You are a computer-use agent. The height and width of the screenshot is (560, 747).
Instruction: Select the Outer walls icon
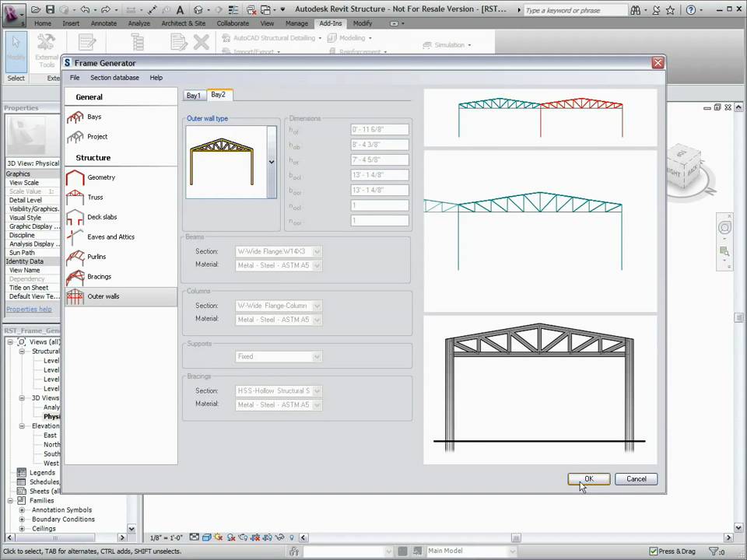[75, 296]
